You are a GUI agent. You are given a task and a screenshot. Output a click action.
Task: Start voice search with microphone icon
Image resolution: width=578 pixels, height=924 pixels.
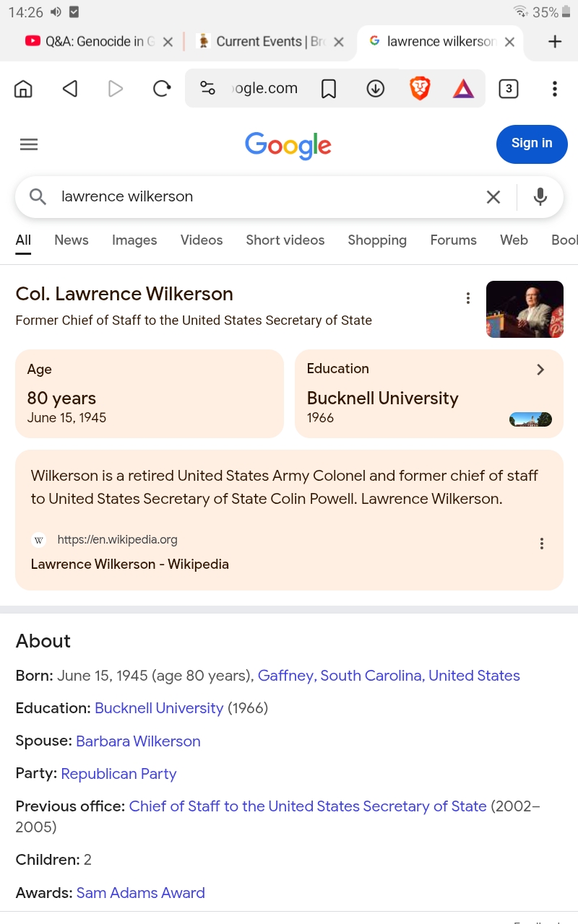pos(540,196)
